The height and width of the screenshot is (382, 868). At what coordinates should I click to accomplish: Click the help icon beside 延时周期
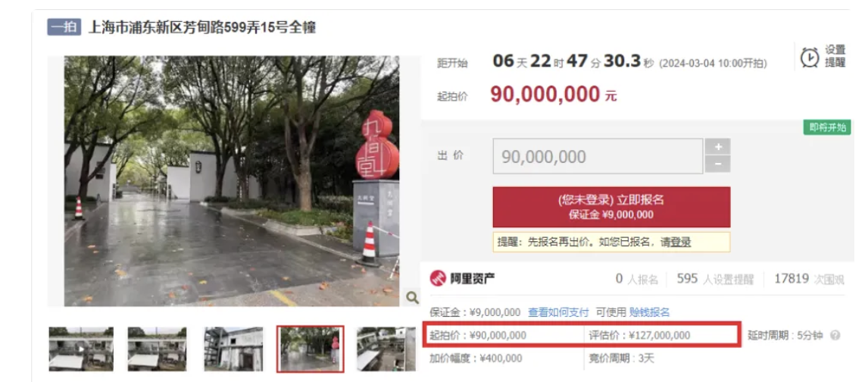point(835,336)
